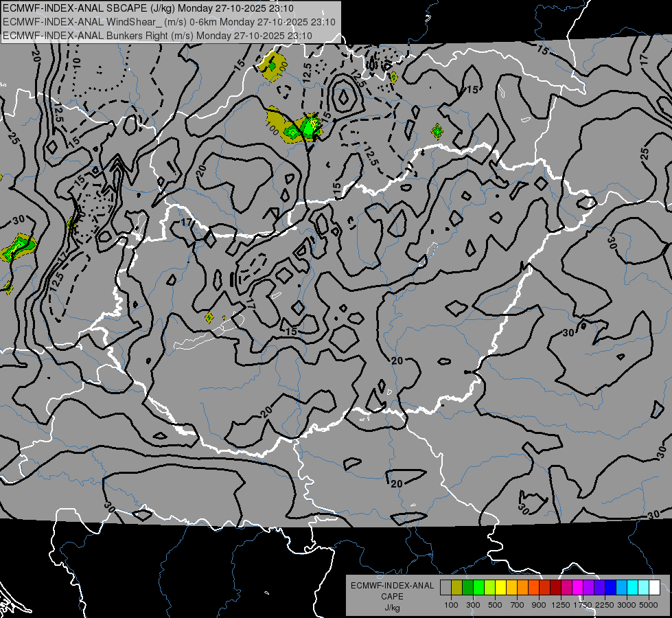Click the 1250 legend scale value
The width and height of the screenshot is (672, 618).
pyautogui.click(x=561, y=605)
